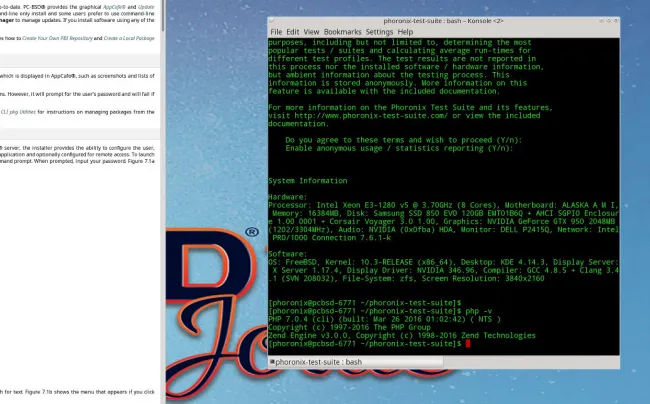Click the 'Software:' line in terminal
Viewport: 650px width, 404px height.
(x=288, y=254)
